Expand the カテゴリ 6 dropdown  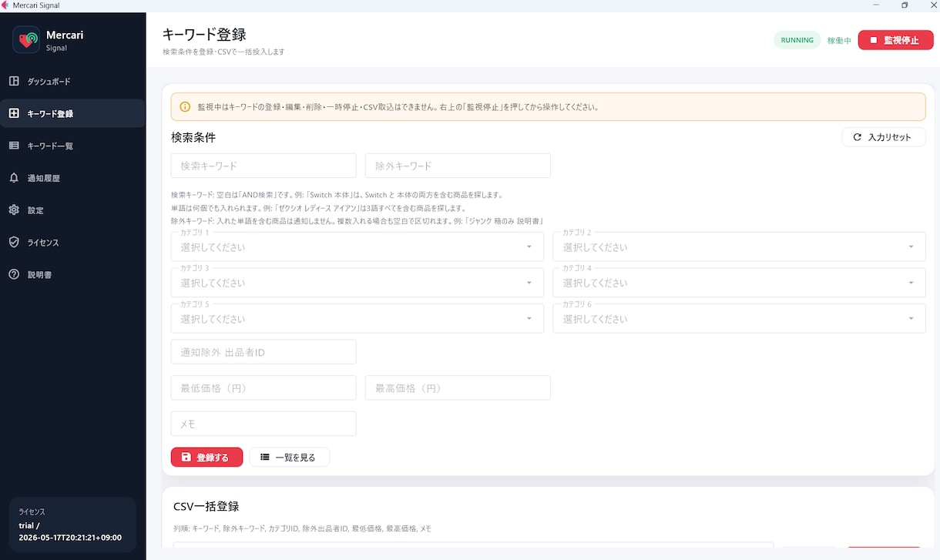coord(739,318)
